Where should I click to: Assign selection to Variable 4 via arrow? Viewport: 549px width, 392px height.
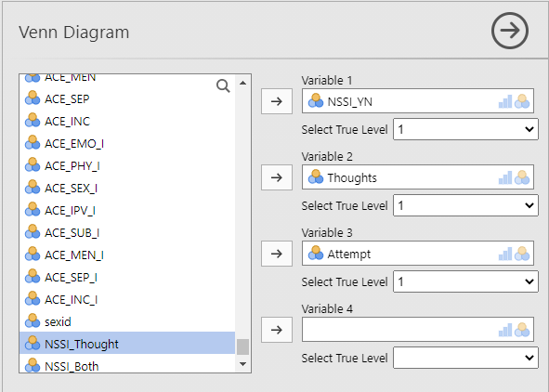(x=277, y=330)
